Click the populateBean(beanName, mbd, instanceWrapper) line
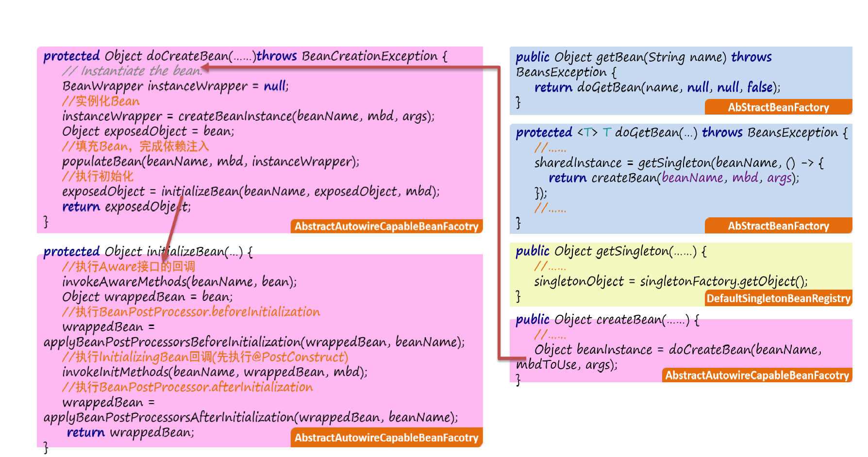868x457 pixels. (211, 161)
